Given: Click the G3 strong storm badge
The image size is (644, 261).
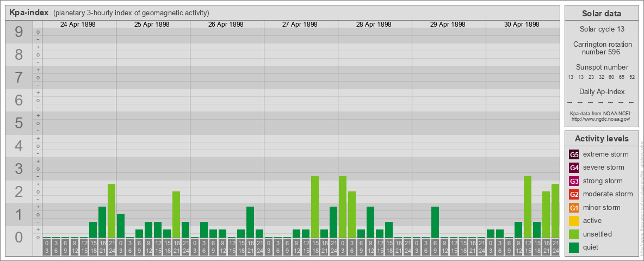Looking at the screenshot, I should (574, 181).
